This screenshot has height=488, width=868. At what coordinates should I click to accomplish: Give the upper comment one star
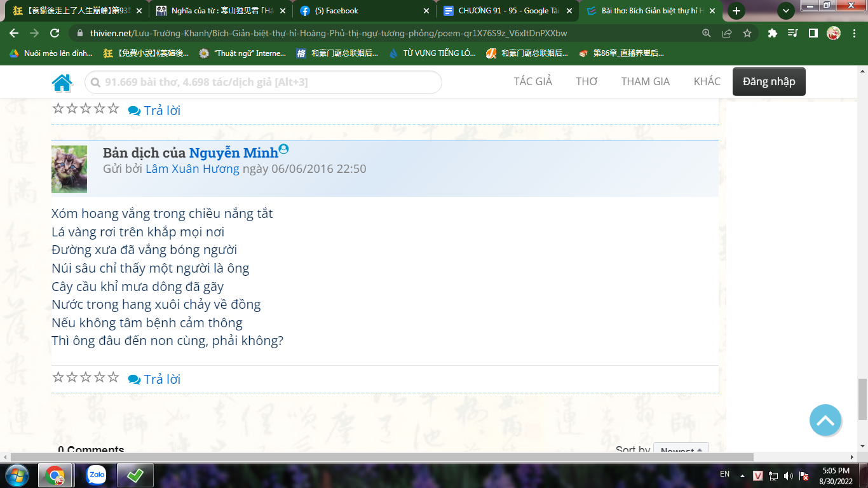tap(58, 109)
